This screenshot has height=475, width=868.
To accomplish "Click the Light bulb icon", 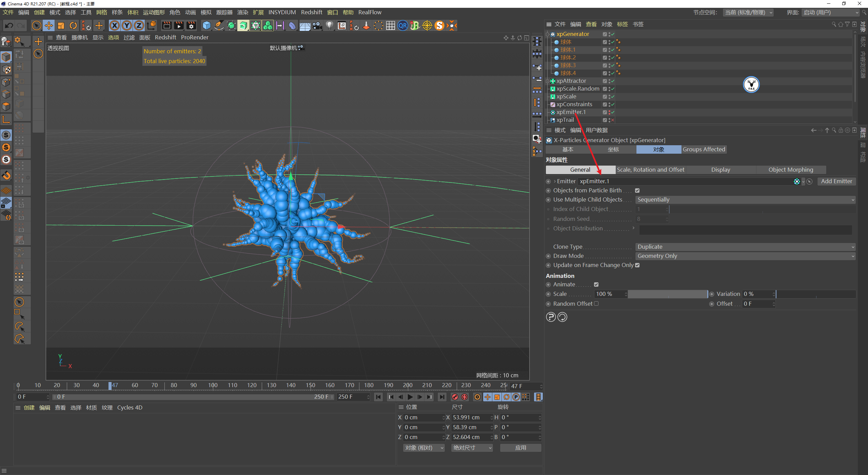I will tap(330, 25).
